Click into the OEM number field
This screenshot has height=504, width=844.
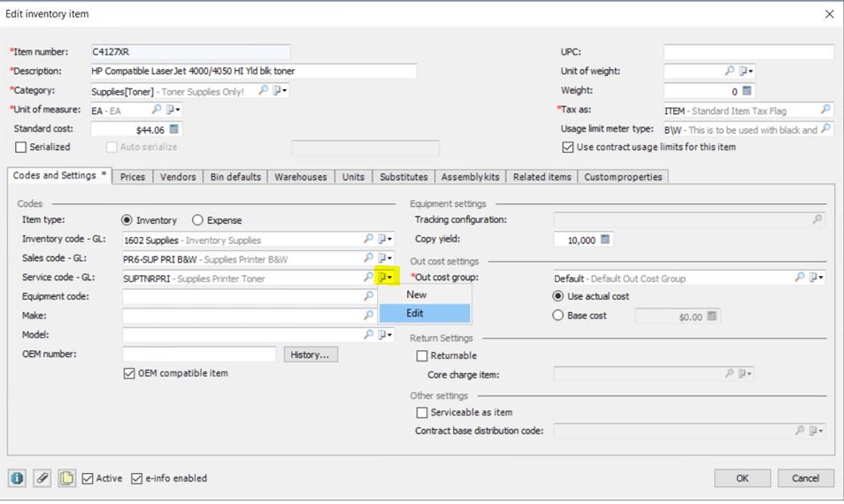point(199,354)
